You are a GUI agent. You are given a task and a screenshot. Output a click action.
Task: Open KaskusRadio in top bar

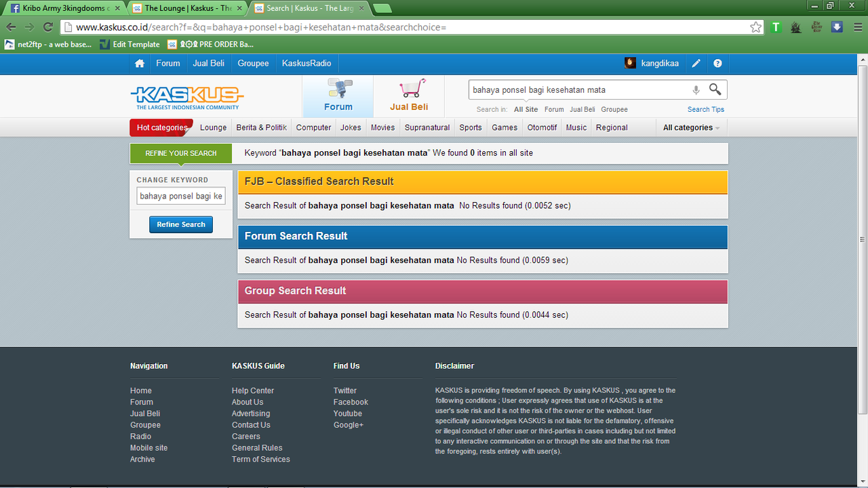coord(307,63)
